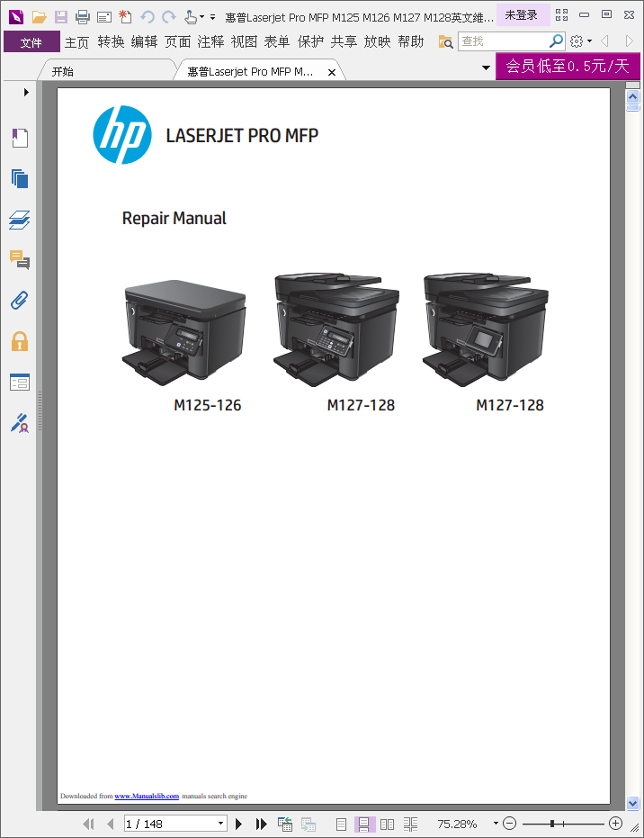This screenshot has width=644, height=838.
Task: Select the 保护 protect ribbon tab
Action: click(x=311, y=41)
